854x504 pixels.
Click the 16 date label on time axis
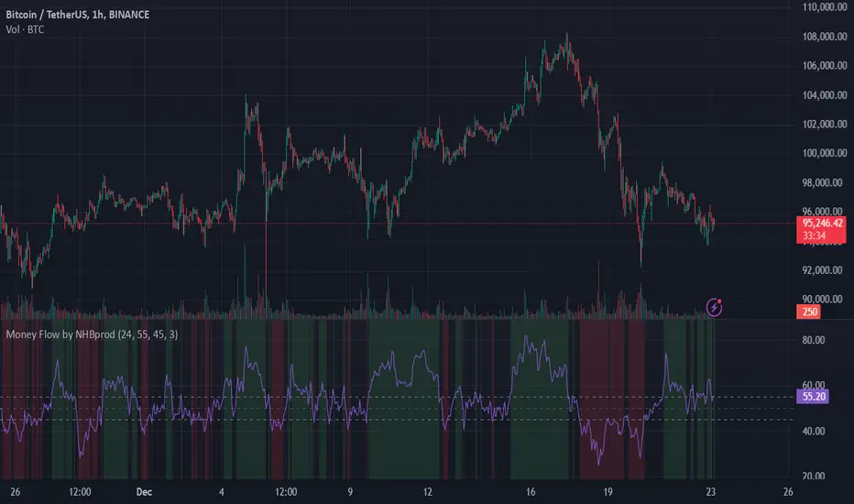tap(531, 492)
